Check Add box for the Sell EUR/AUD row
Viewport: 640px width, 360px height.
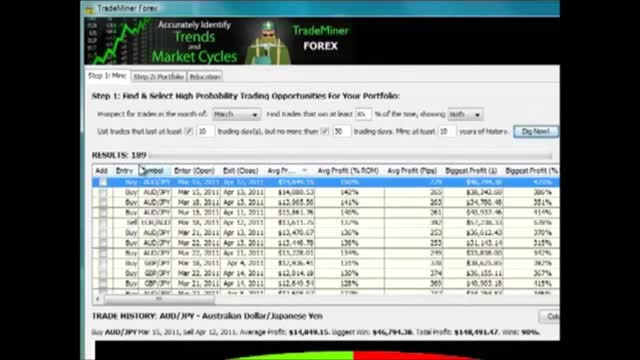pyautogui.click(x=102, y=223)
